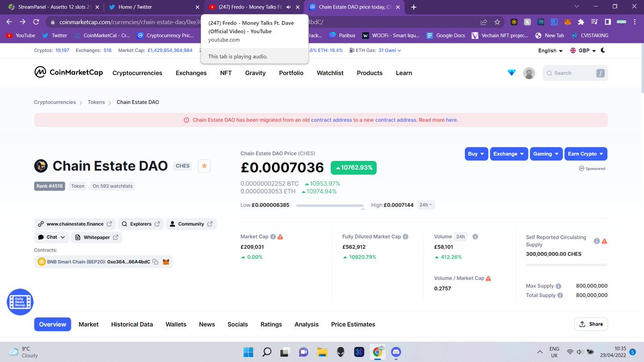This screenshot has width=644, height=362.
Task: Open the Watchlist page
Action: (330, 73)
